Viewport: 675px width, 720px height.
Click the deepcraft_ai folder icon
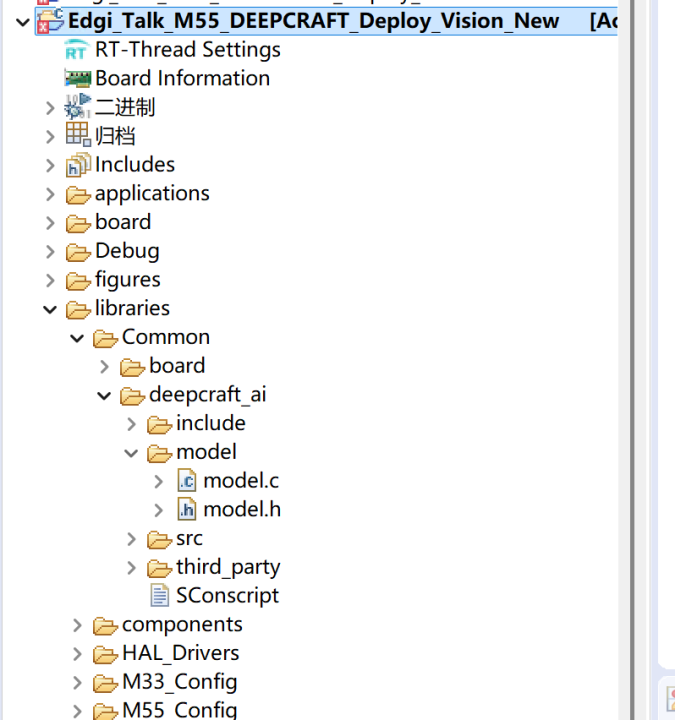coord(132,396)
